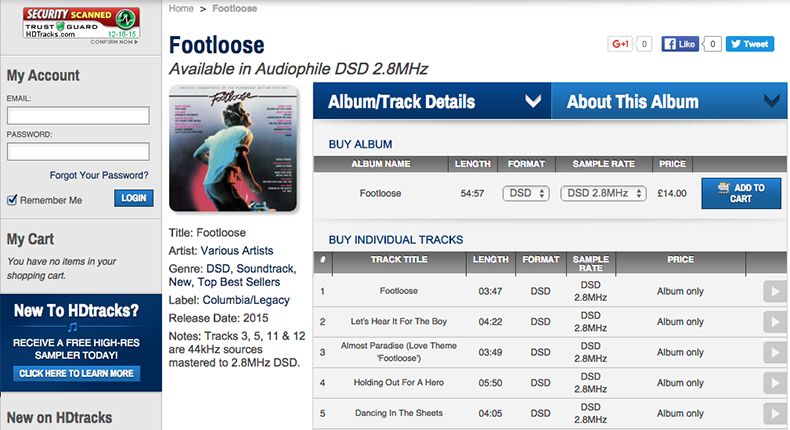Open the Forgot Your Password link

click(x=99, y=175)
